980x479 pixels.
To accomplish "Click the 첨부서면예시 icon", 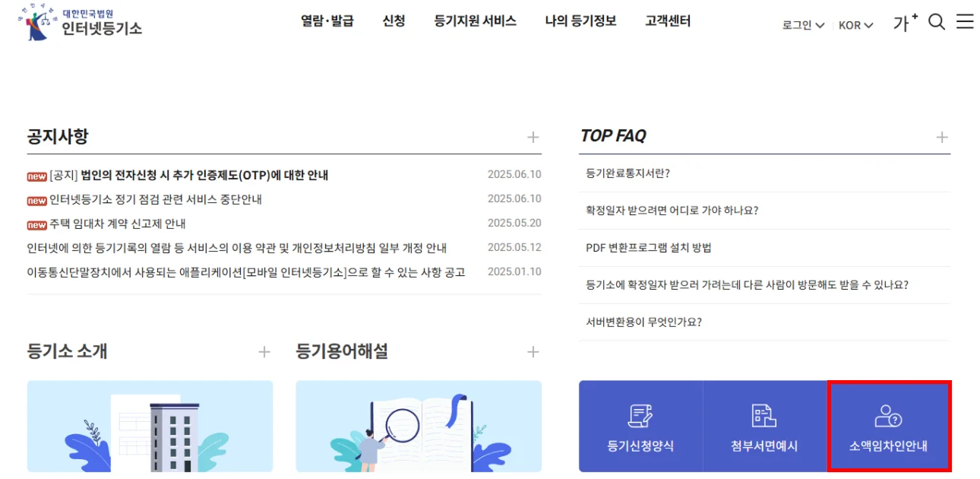I will 764,416.
